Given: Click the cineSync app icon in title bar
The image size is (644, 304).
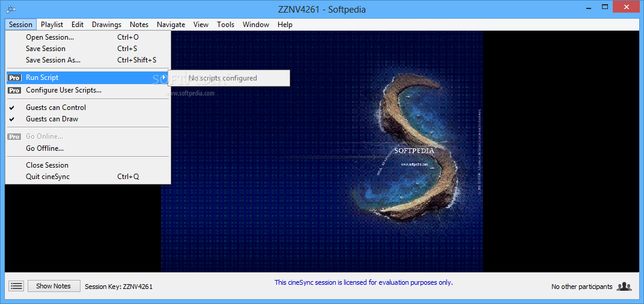Looking at the screenshot, I should point(10,9).
